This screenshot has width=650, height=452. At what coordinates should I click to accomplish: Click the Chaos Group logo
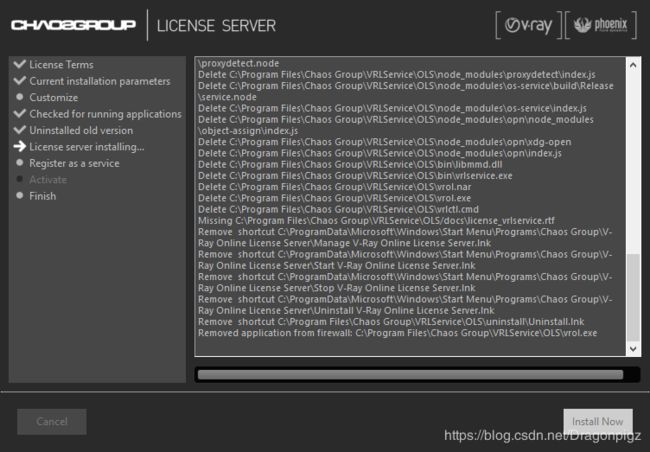click(x=73, y=24)
